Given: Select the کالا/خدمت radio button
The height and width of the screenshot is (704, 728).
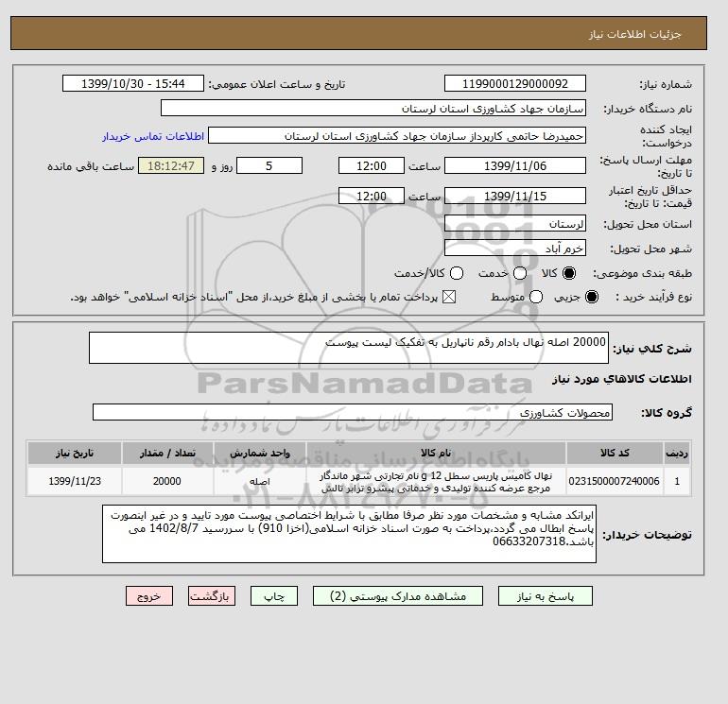Looking at the screenshot, I should pos(457,274).
